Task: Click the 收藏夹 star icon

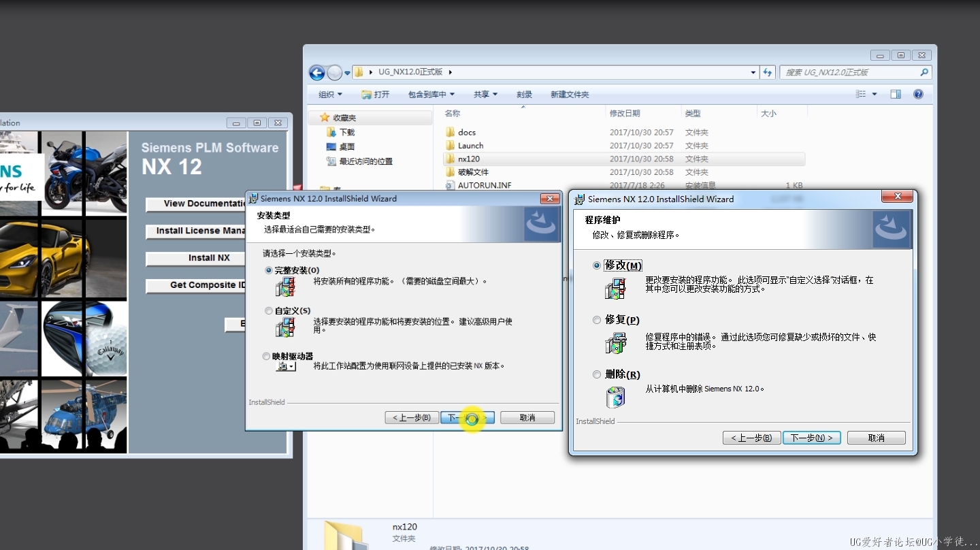Action: [325, 118]
